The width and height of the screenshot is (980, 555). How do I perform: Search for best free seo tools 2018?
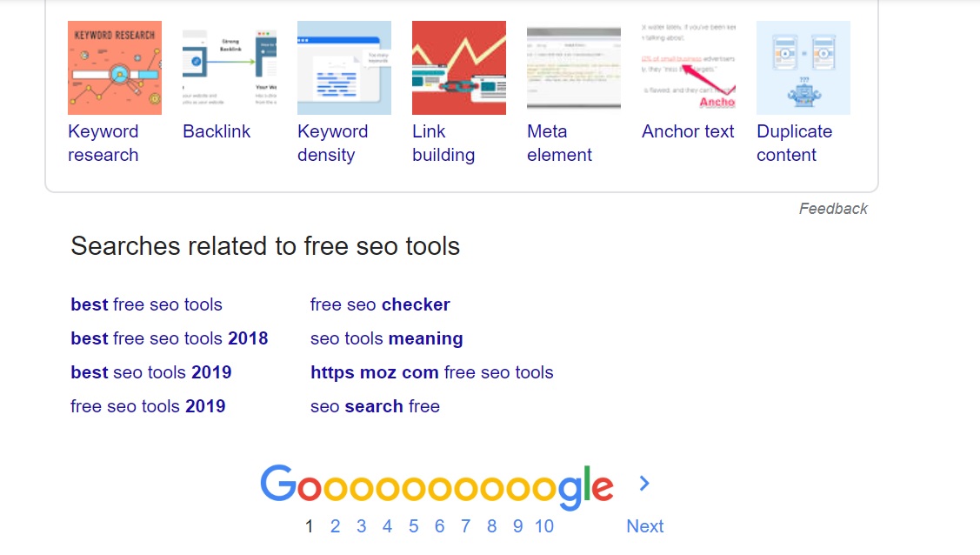click(x=170, y=338)
